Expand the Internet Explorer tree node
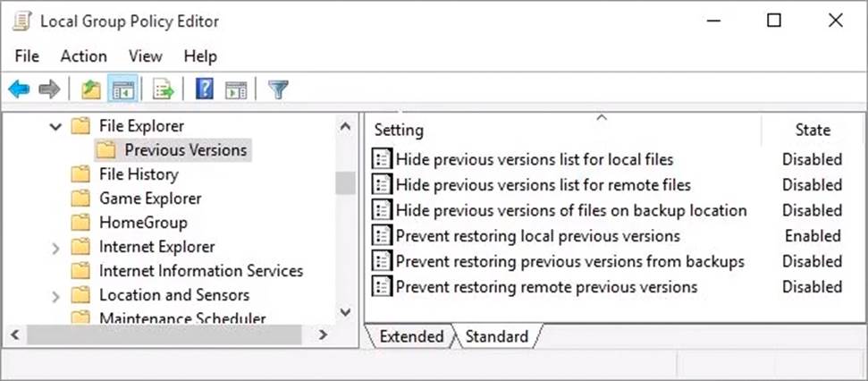The height and width of the screenshot is (381, 868). [56, 248]
